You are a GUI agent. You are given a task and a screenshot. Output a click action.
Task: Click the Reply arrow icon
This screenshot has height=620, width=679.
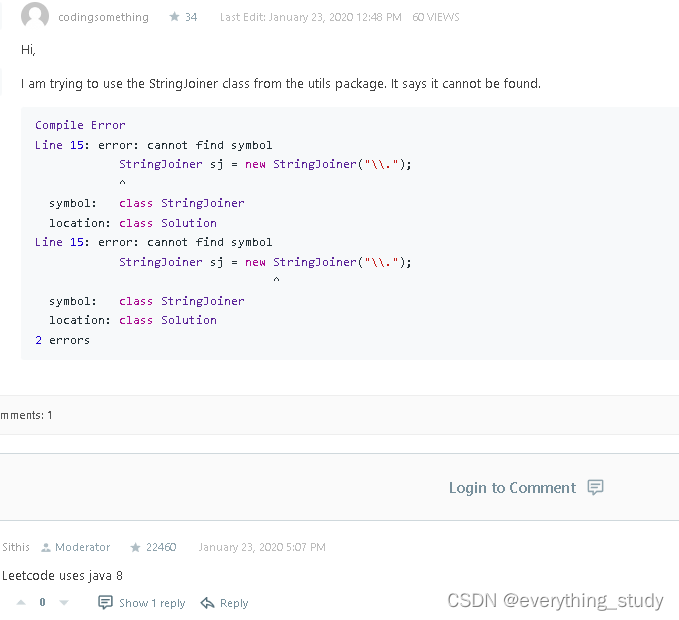207,603
